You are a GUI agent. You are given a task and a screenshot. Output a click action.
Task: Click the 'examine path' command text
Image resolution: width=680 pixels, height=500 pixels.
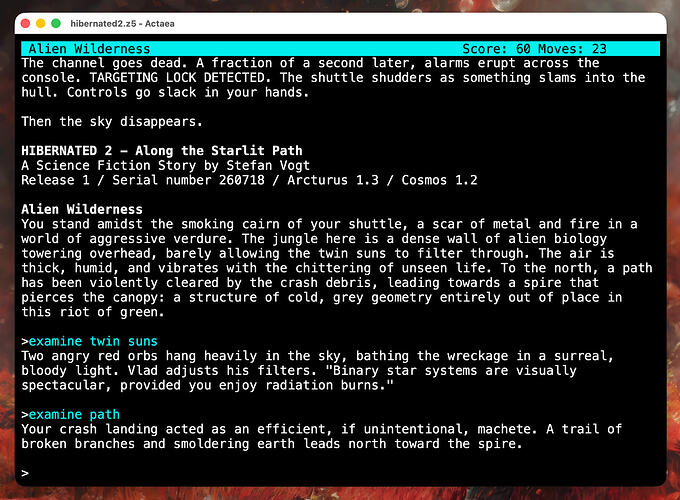coord(74,415)
